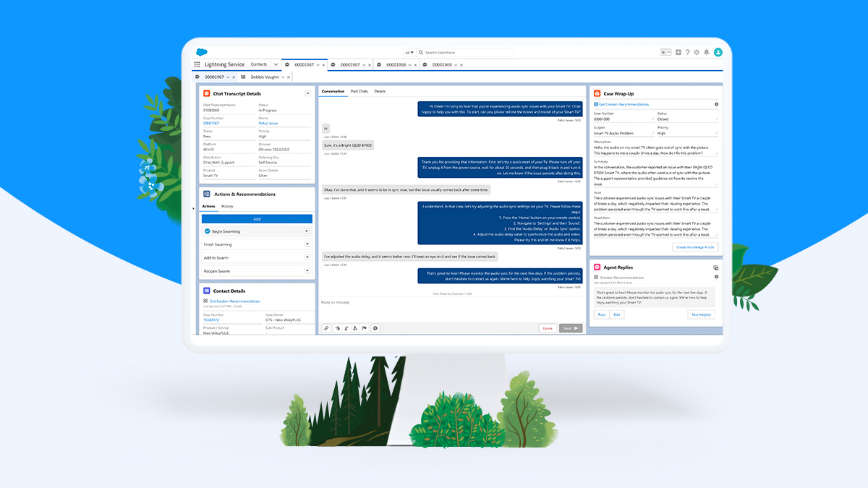Open the user profile avatar
This screenshot has width=868, height=488.
point(718,52)
